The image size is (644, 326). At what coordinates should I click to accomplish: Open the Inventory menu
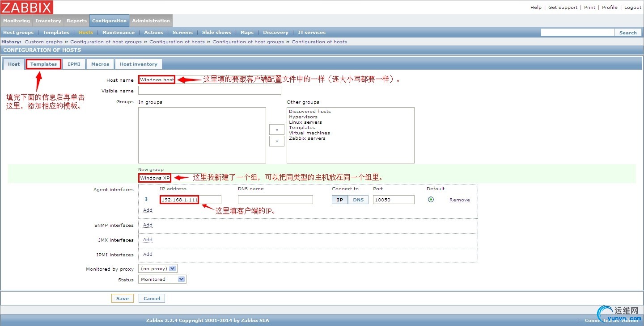click(48, 21)
